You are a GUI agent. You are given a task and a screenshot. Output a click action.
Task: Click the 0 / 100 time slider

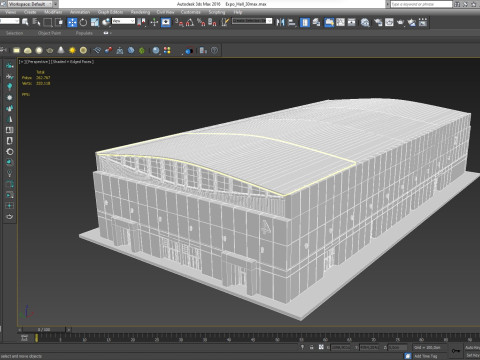pyautogui.click(x=44, y=330)
